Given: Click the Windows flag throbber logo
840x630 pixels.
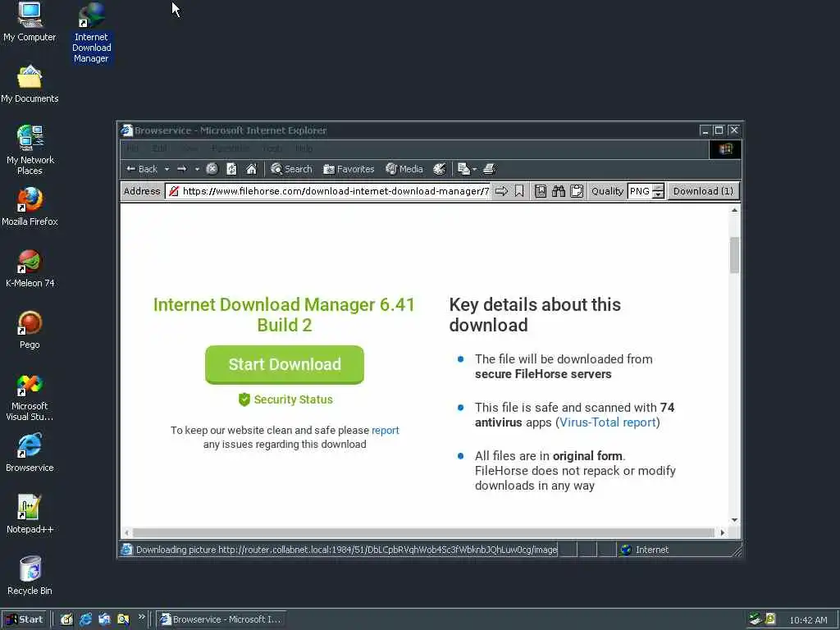Looking at the screenshot, I should (x=725, y=149).
